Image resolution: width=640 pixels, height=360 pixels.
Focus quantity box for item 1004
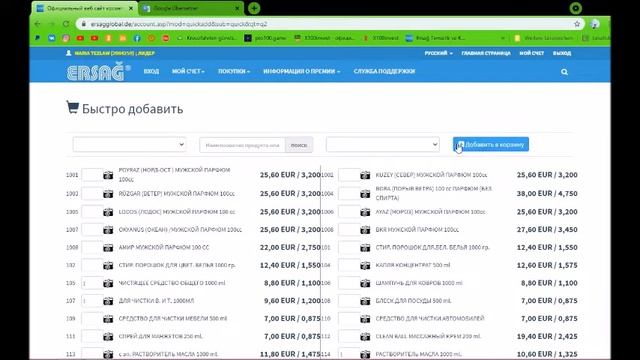pyautogui.click(x=349, y=194)
